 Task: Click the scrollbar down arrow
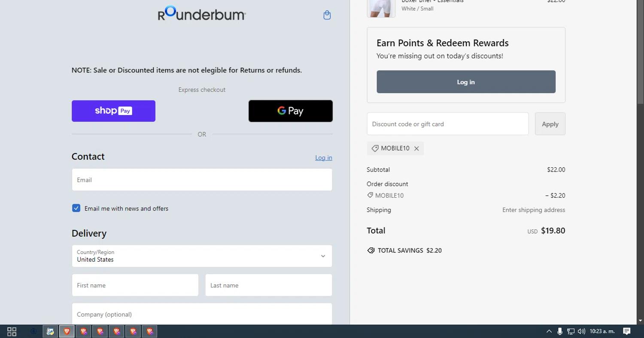tap(640, 321)
